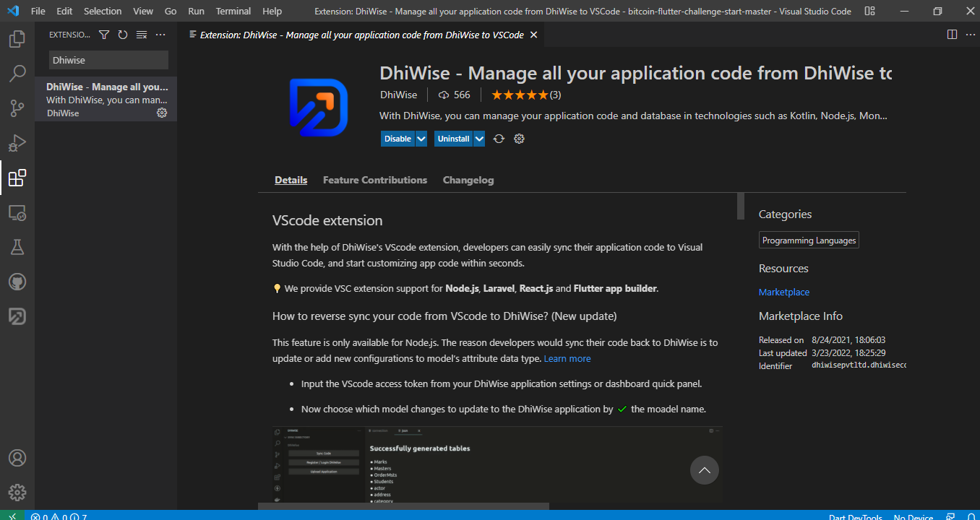Open the DhiWise view in activity bar
The height and width of the screenshot is (520, 980).
point(17,316)
